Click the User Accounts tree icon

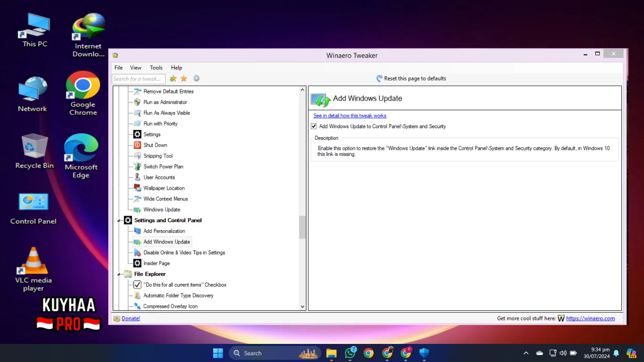[137, 177]
